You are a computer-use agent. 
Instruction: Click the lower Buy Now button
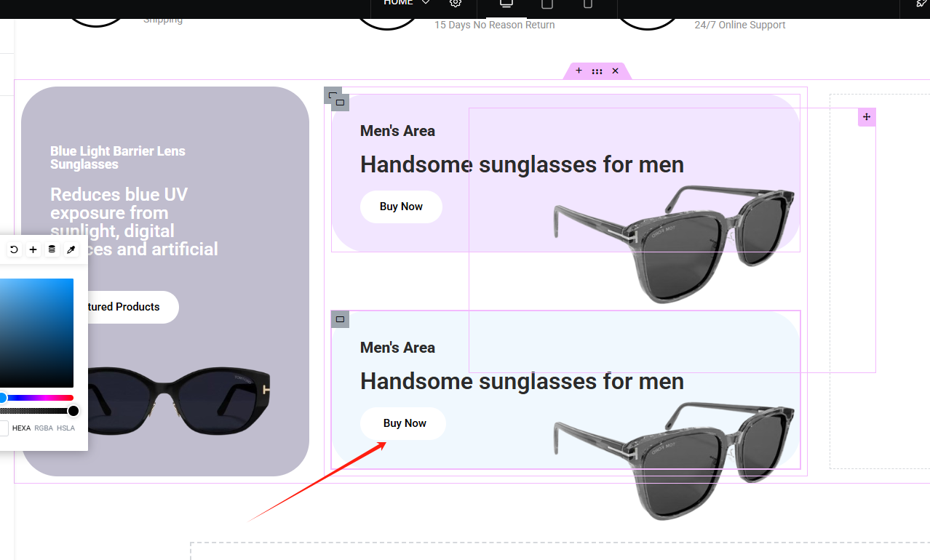point(404,423)
